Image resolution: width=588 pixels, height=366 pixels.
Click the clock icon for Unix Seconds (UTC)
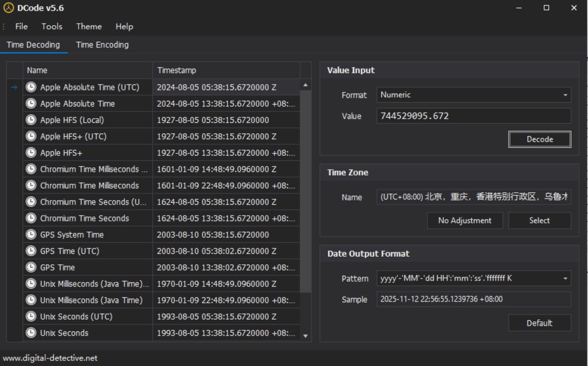(x=31, y=316)
